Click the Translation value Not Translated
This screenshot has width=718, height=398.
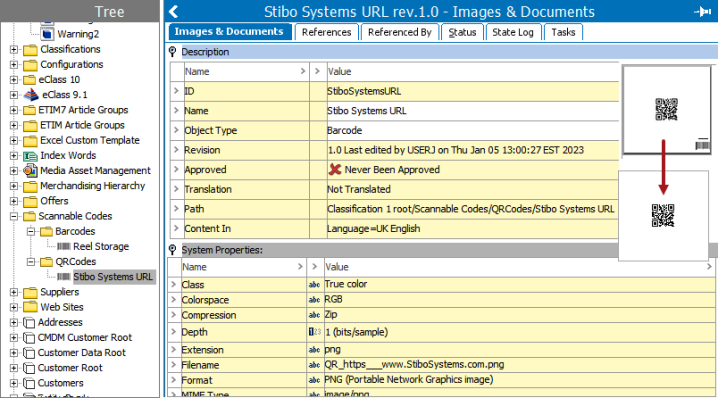click(359, 189)
